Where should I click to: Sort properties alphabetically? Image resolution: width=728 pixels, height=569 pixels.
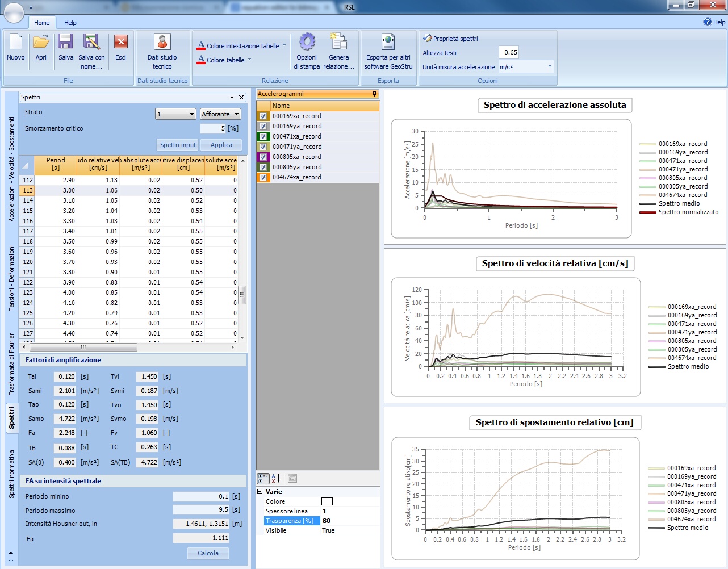pos(276,479)
